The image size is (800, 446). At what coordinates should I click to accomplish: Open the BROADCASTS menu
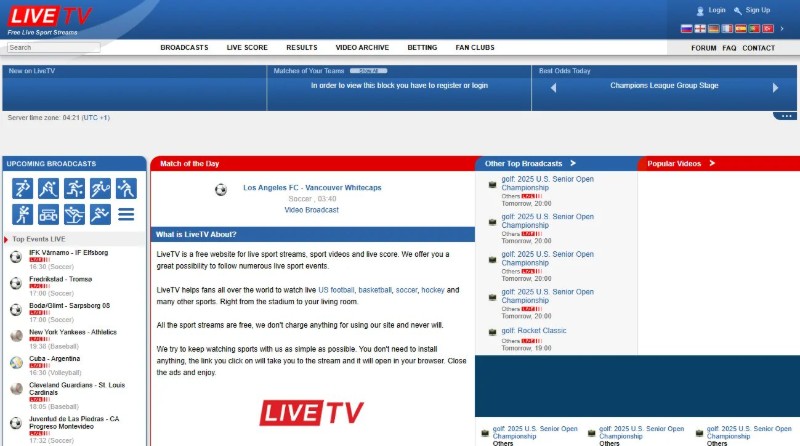click(x=184, y=47)
